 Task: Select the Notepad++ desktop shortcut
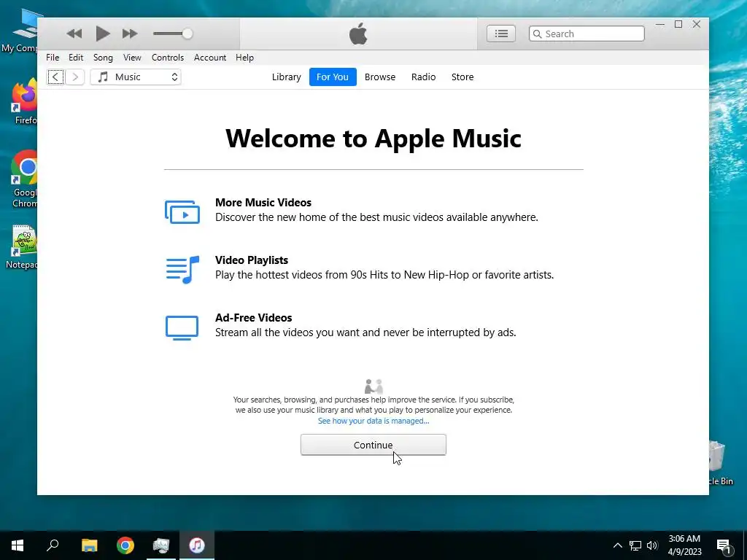(x=23, y=246)
